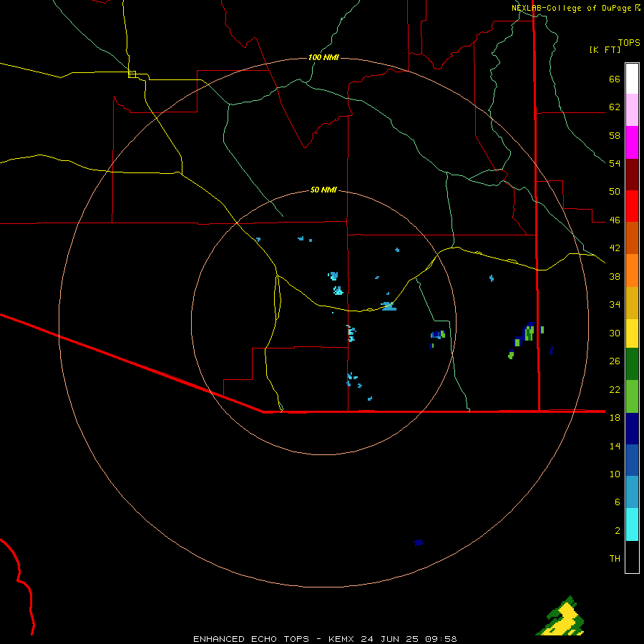Click the 50 legend value
Screen dimensions: 644x644
coord(615,192)
